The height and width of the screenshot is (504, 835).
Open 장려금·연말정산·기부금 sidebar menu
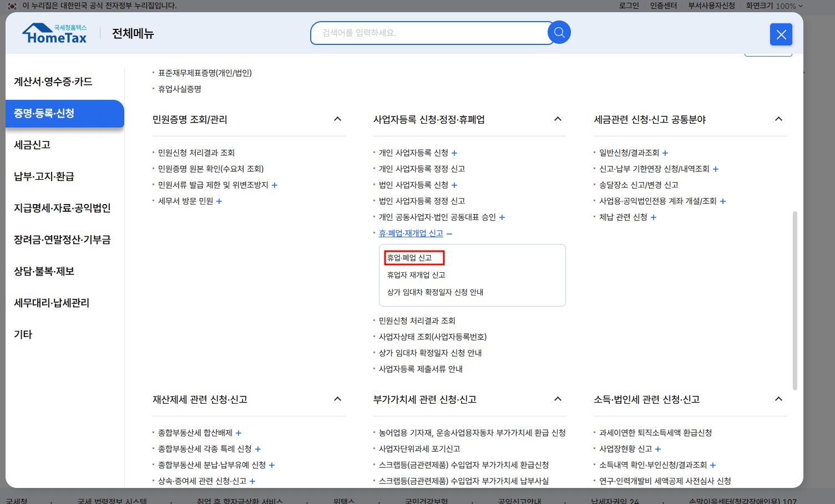pyautogui.click(x=62, y=240)
